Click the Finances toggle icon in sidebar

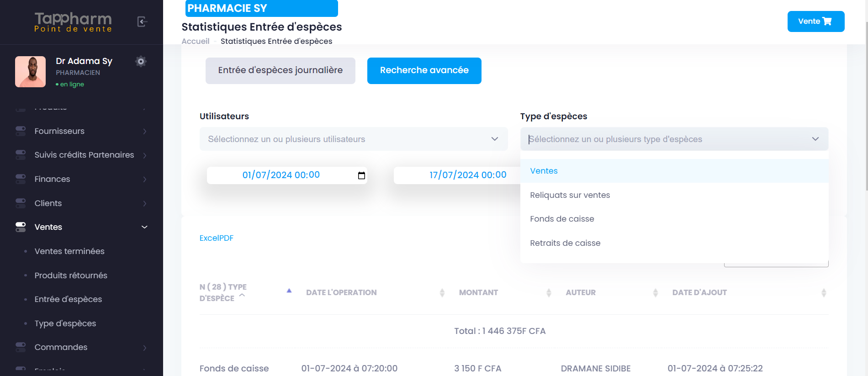coord(21,179)
